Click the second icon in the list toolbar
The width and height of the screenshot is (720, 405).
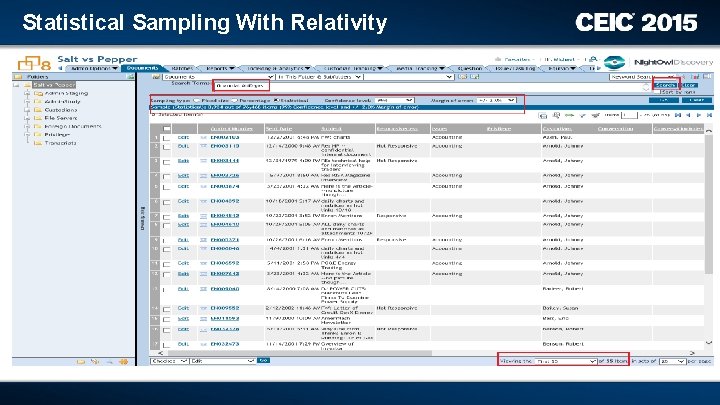[x=557, y=115]
